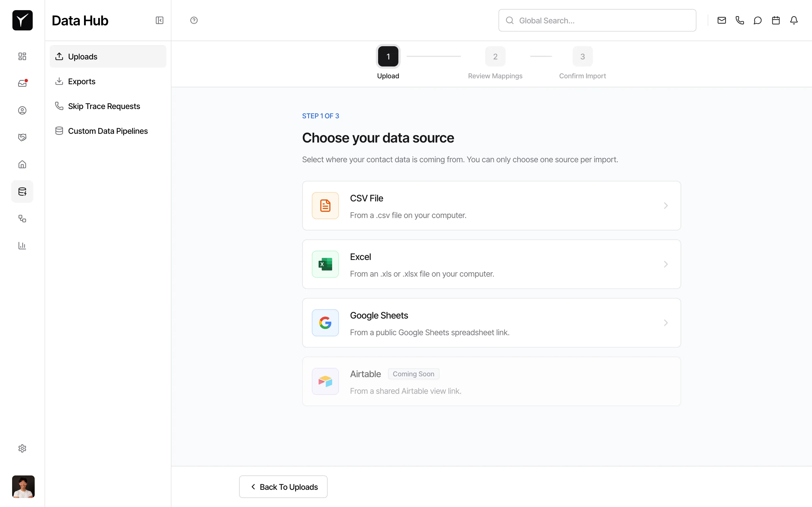Viewport: 812px width, 507px height.
Task: Open Skip Trace Requests menu item
Action: coord(104,106)
